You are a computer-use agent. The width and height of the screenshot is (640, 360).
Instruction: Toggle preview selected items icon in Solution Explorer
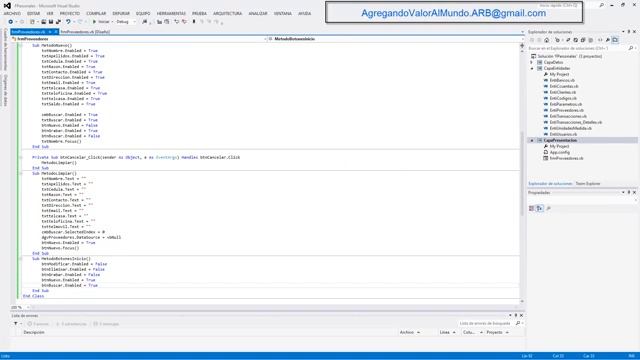(x=615, y=40)
